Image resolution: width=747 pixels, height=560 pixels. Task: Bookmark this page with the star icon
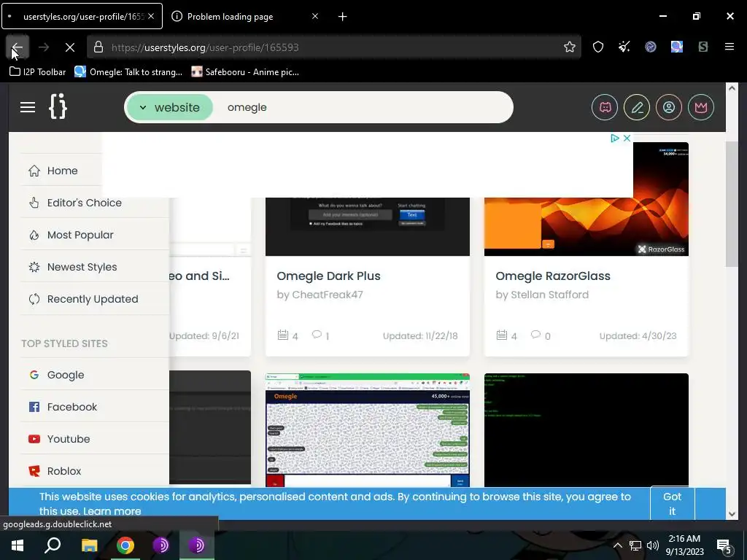[569, 47]
